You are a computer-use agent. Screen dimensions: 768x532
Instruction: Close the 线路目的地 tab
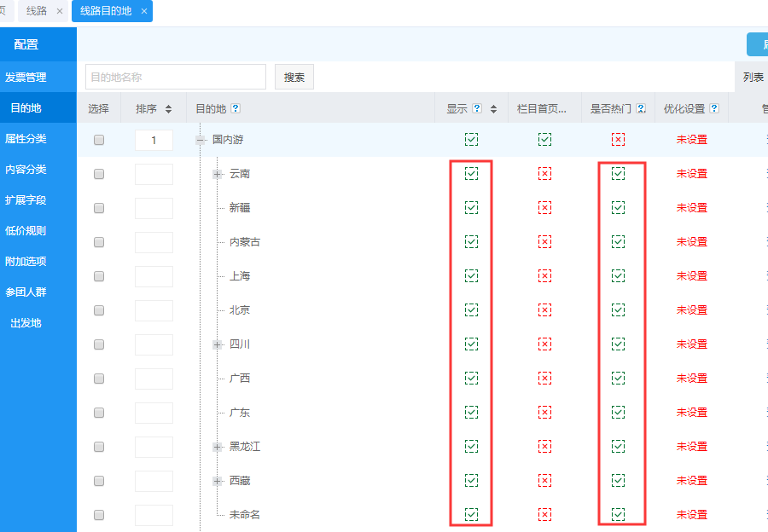(x=144, y=11)
